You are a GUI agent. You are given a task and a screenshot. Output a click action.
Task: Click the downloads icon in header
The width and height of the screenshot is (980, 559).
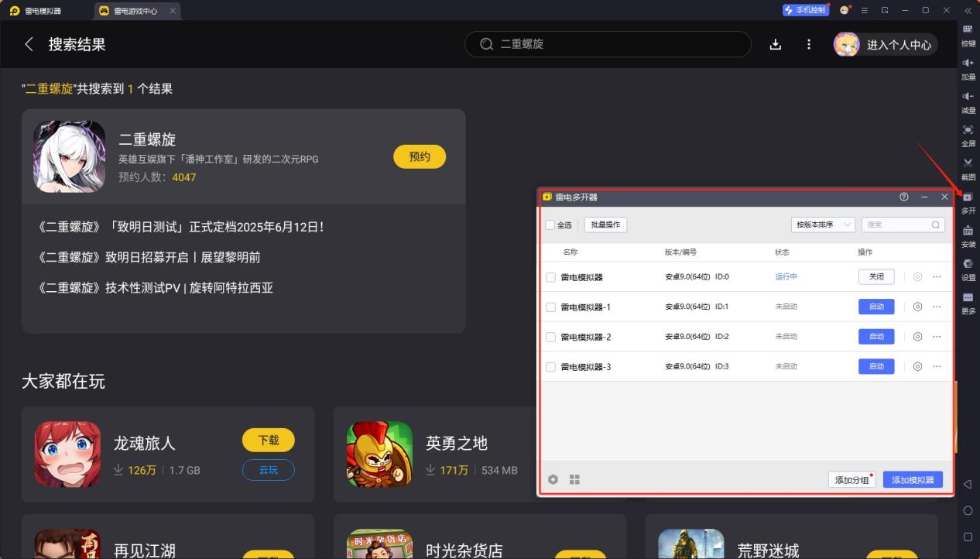[776, 44]
